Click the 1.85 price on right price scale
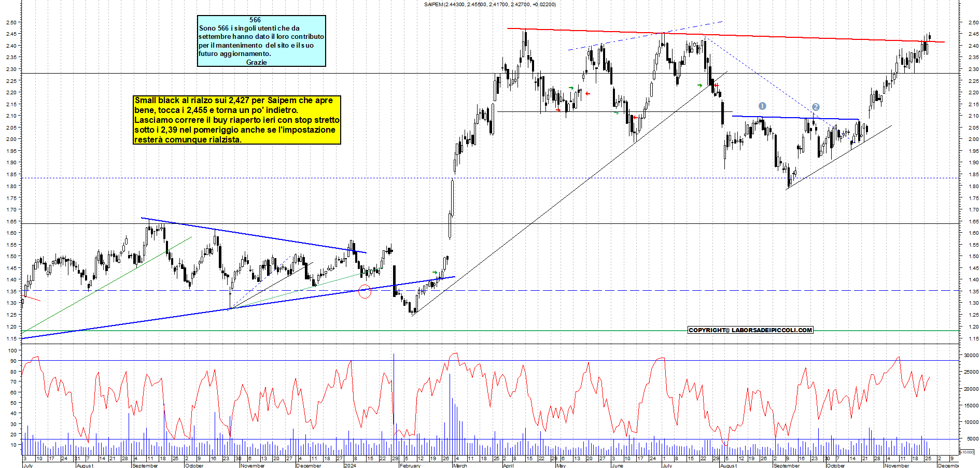This screenshot has width=980, height=468. (x=973, y=174)
